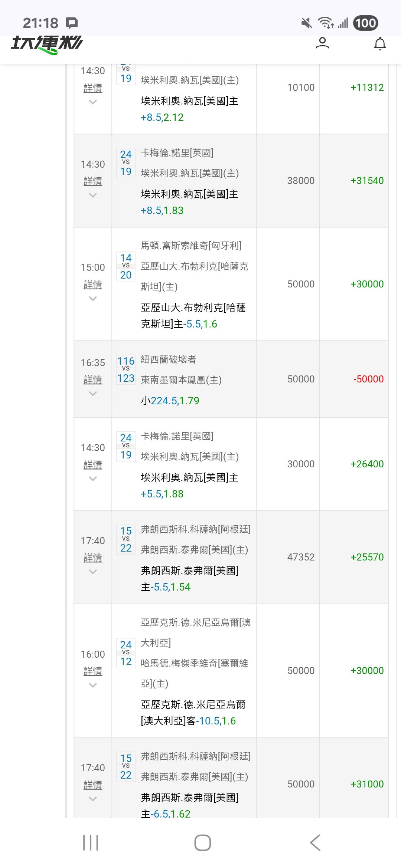Tap the notification bell icon
Image resolution: width=401 pixels, height=868 pixels.
pyautogui.click(x=379, y=44)
